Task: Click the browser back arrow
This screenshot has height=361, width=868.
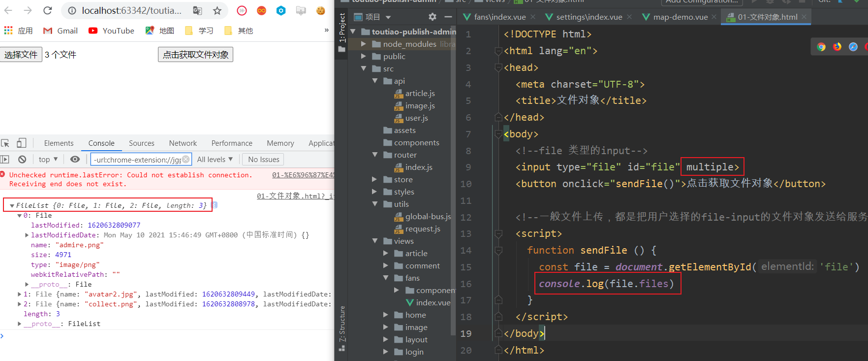Action: tap(8, 10)
